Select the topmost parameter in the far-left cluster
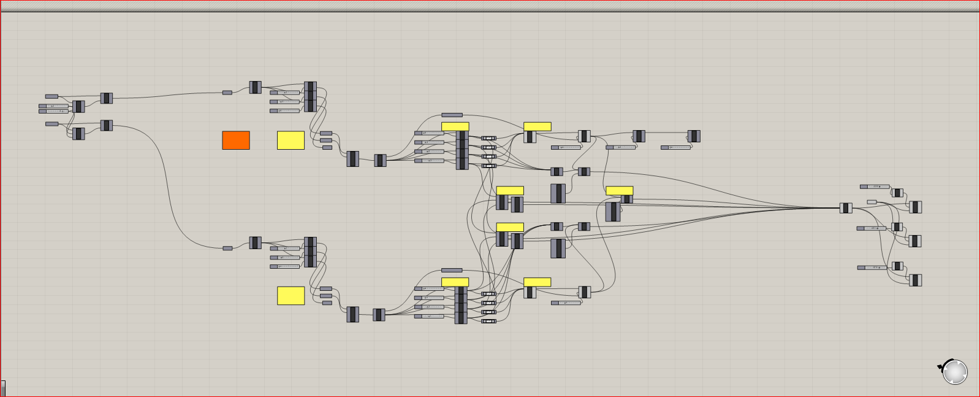 tap(51, 96)
